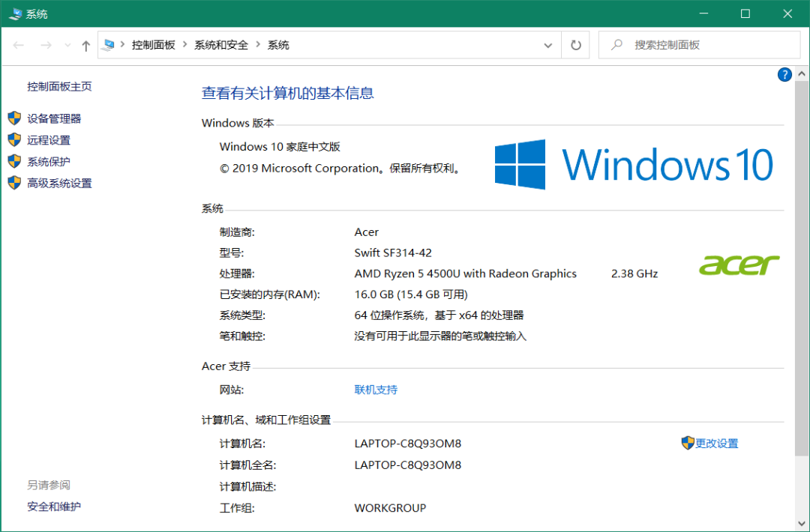Expand chevron after 系统和安全 breadcrumb
810x532 pixels.
click(x=258, y=45)
